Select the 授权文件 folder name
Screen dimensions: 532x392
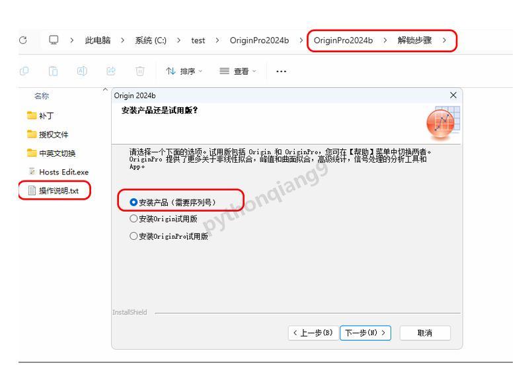point(54,134)
